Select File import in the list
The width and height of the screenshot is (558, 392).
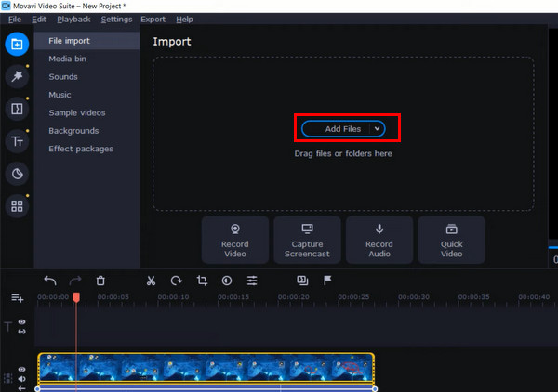(x=86, y=41)
